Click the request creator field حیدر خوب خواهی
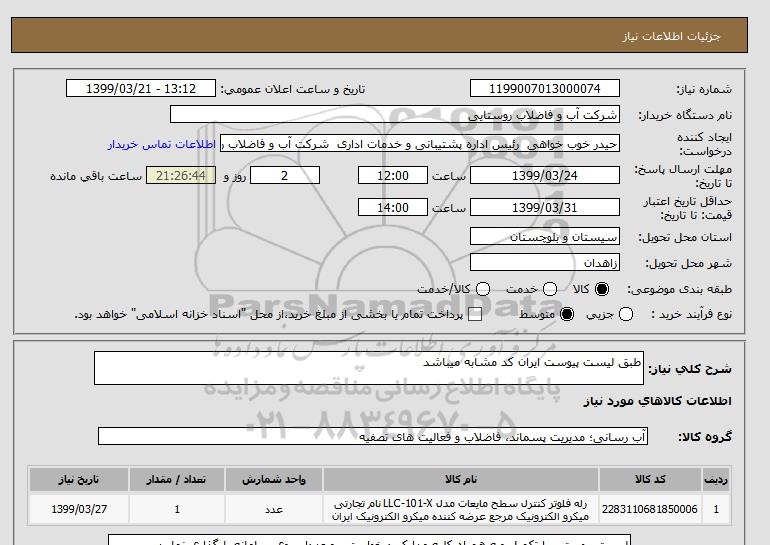 420,144
